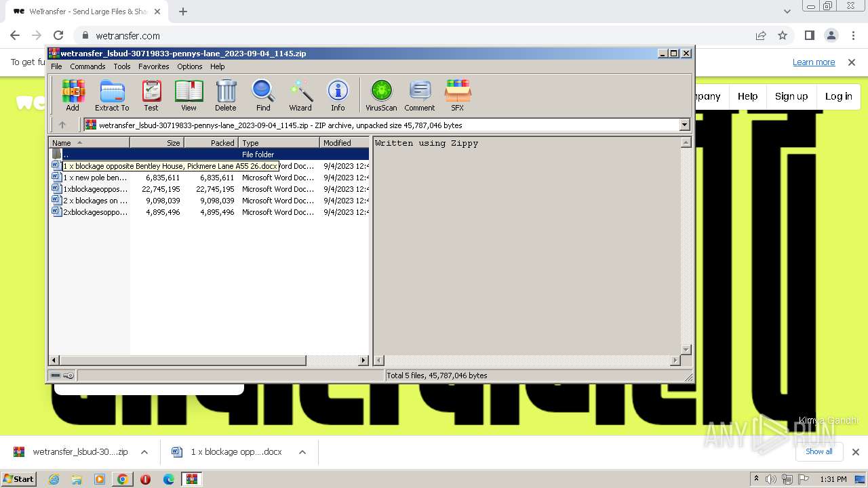Bookmark this page star icon
Viewport: 868px width, 488px height.
(x=783, y=36)
